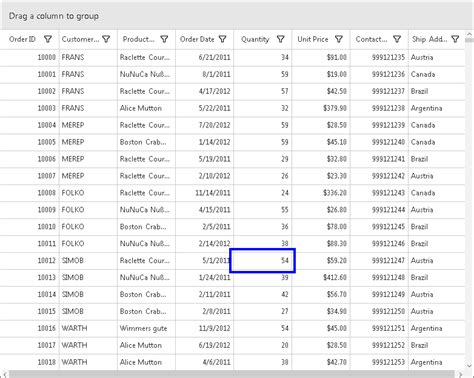Sort by the Order Date header

(197, 39)
